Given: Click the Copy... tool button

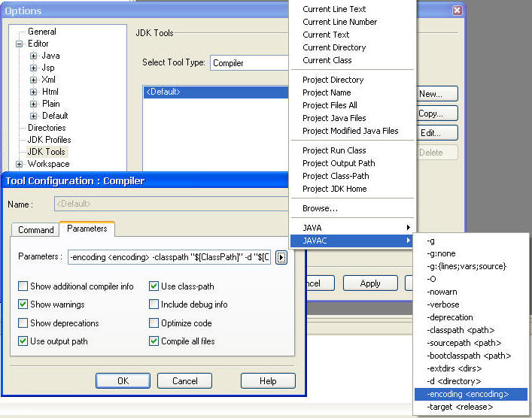Looking at the screenshot, I should [x=437, y=114].
